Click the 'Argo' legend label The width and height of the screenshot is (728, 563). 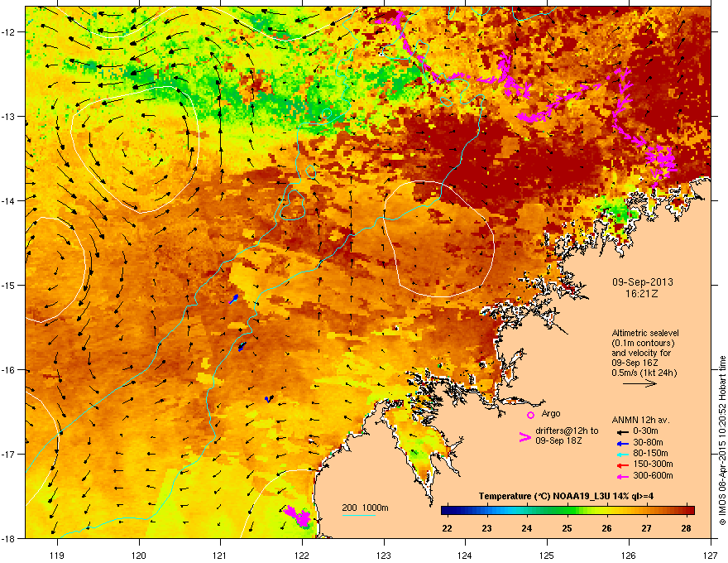click(x=551, y=413)
